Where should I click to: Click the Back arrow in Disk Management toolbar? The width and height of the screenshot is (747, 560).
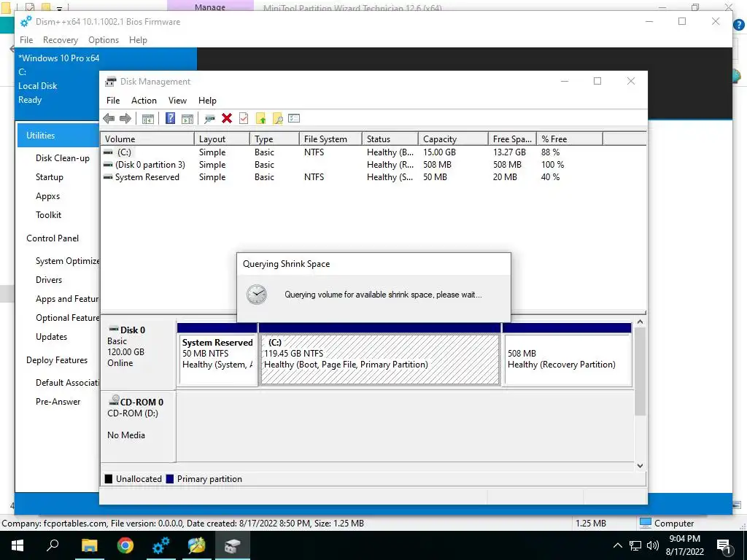point(109,119)
